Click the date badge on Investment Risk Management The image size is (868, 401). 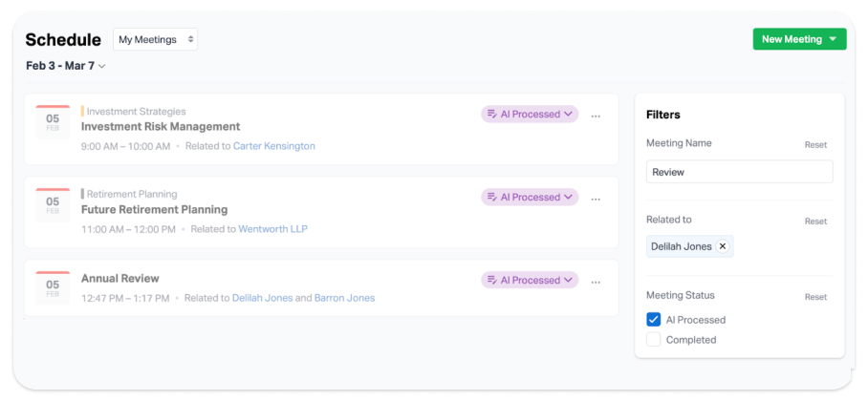(x=53, y=122)
